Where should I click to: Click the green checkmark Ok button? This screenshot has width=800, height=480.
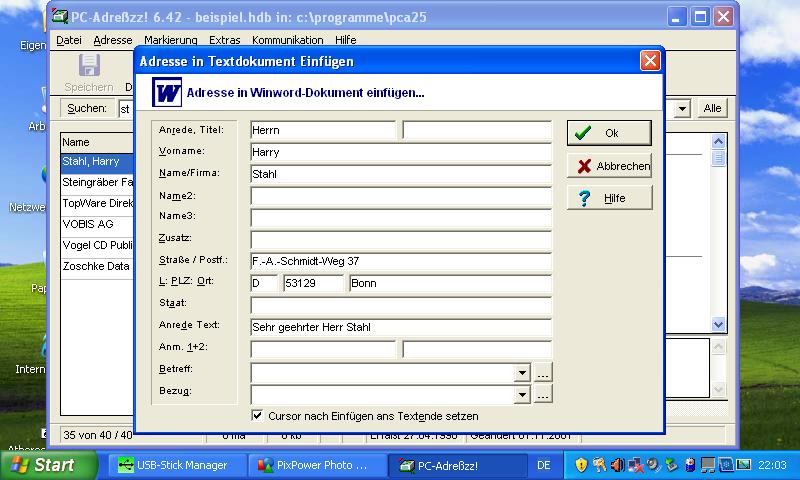609,133
